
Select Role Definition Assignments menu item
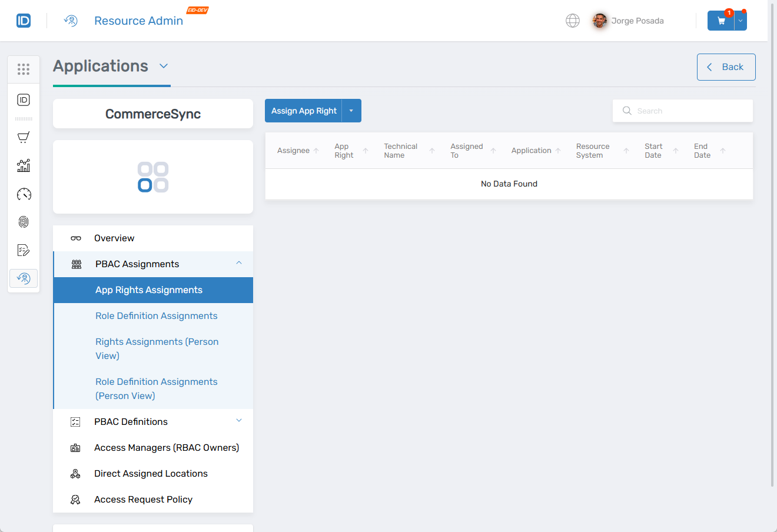[x=156, y=316]
